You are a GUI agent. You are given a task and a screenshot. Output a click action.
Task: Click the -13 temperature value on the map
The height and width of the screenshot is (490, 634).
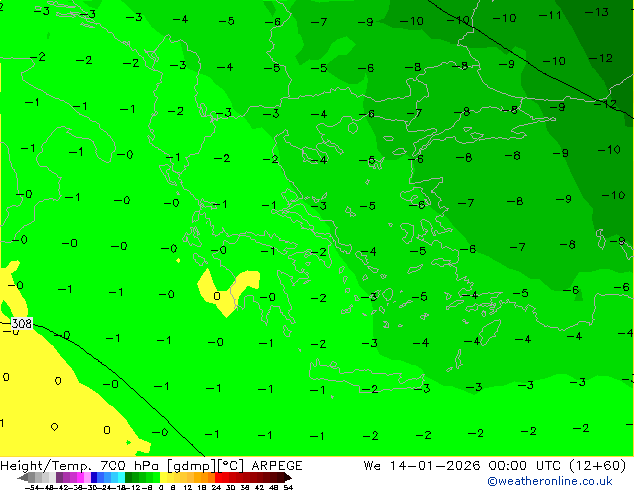point(596,12)
